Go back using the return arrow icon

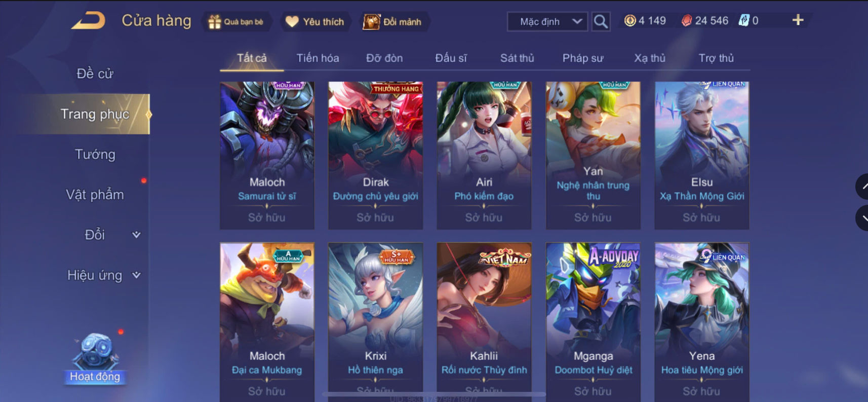pyautogui.click(x=88, y=21)
